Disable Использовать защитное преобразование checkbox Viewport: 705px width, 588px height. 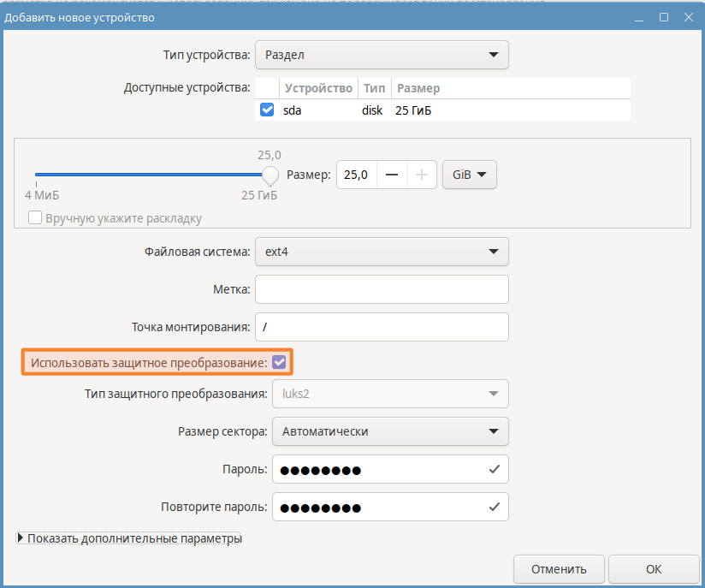click(x=279, y=363)
